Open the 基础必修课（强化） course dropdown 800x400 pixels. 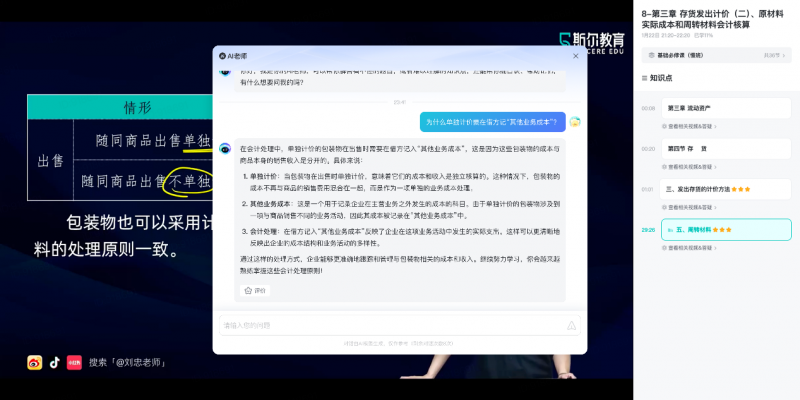click(715, 56)
